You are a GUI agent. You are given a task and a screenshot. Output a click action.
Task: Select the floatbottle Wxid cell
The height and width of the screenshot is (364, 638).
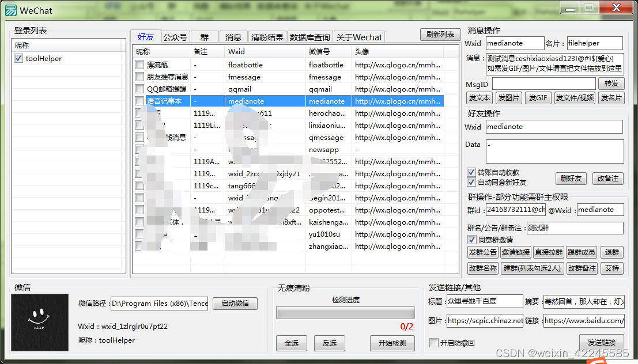point(265,65)
